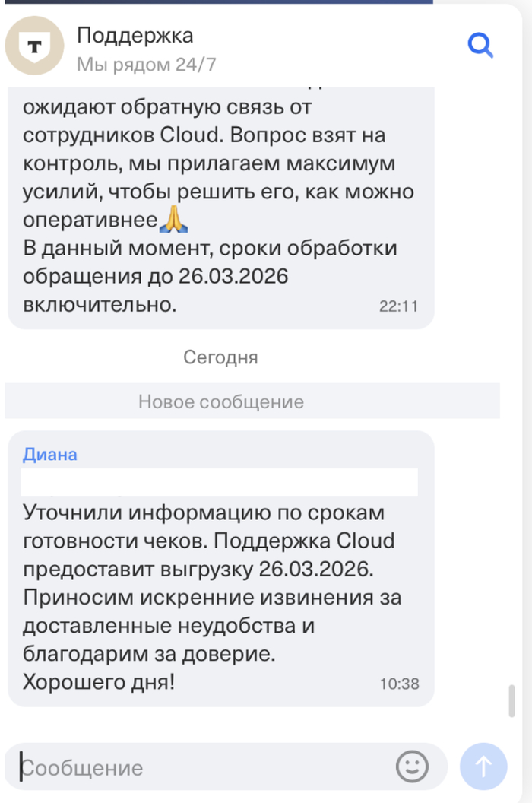
Task: Click the Приносим искренние извинения line
Action: tap(212, 597)
